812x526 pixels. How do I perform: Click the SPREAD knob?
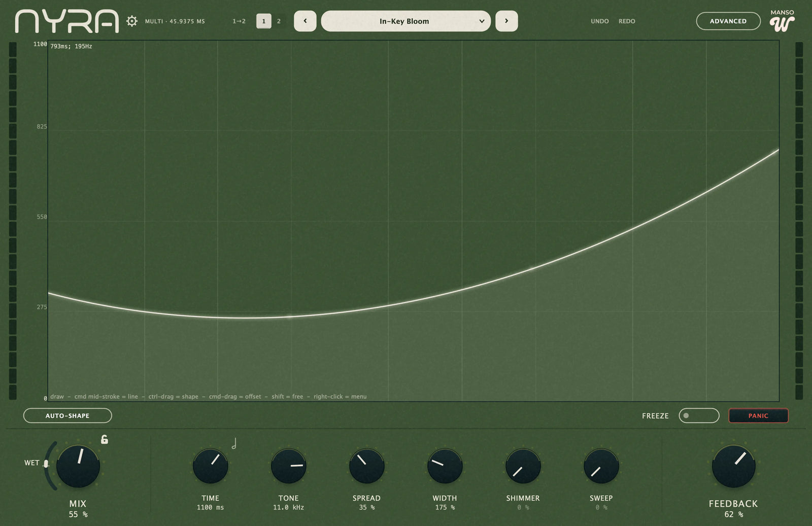(x=366, y=466)
